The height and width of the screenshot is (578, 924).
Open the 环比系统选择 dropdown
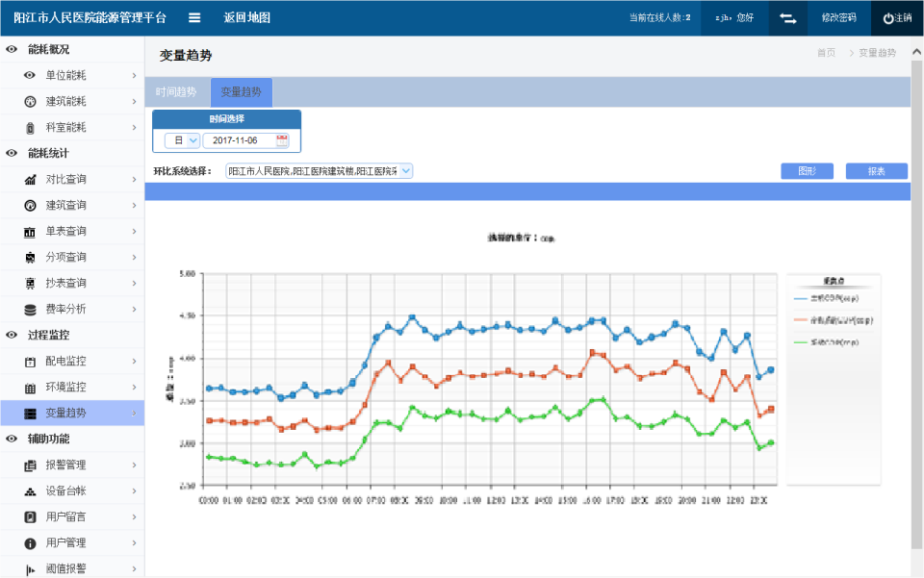point(319,171)
